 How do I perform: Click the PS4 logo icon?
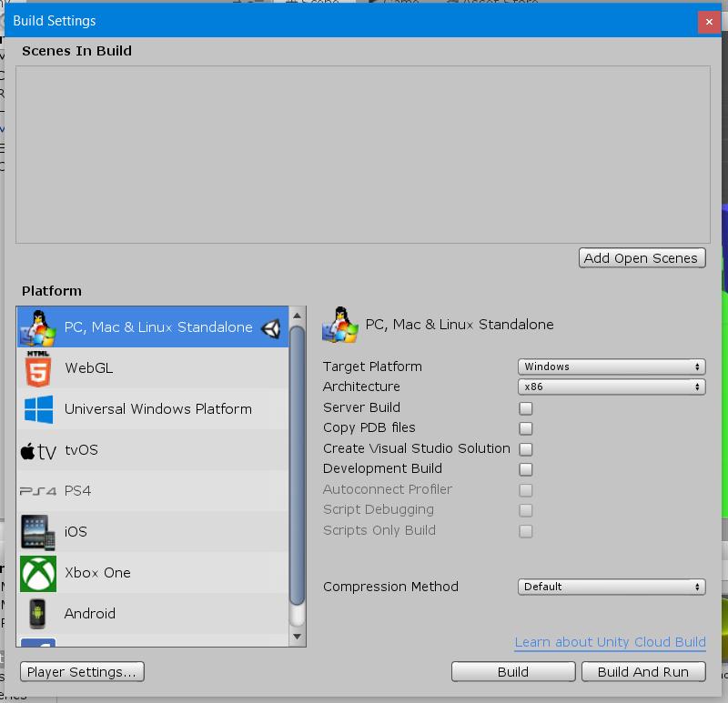point(38,491)
